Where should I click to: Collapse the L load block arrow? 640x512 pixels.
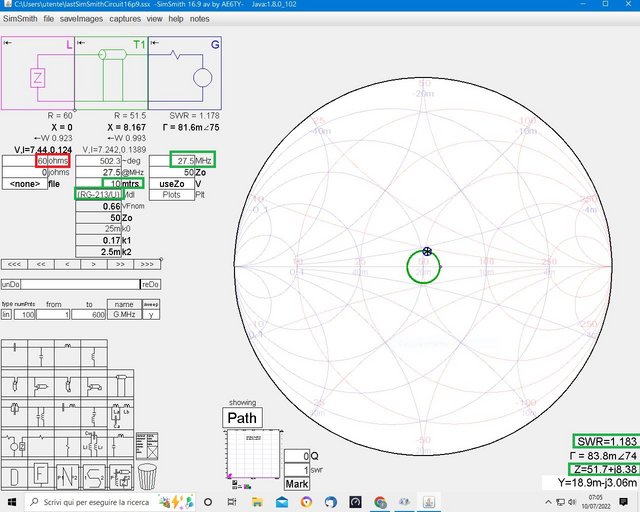tap(7, 42)
